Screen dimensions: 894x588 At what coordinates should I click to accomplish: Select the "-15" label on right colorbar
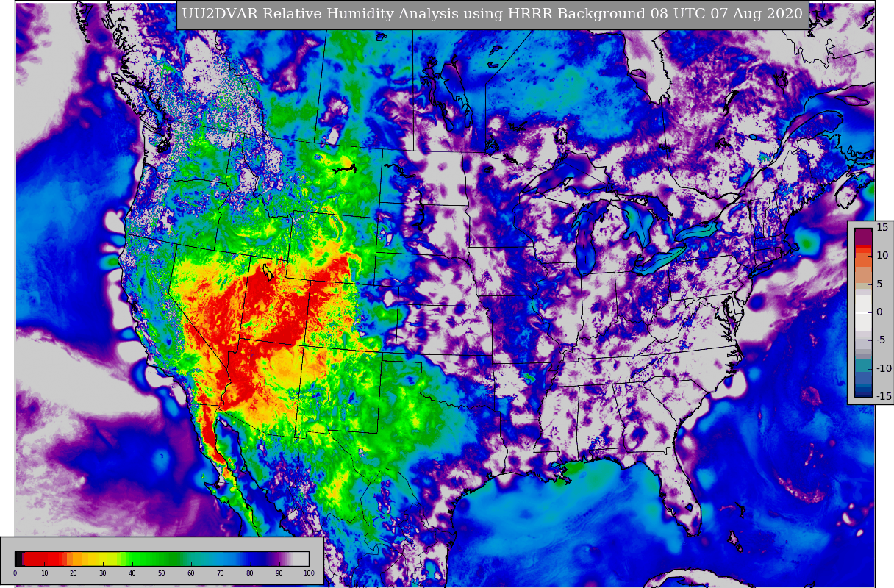tap(884, 396)
